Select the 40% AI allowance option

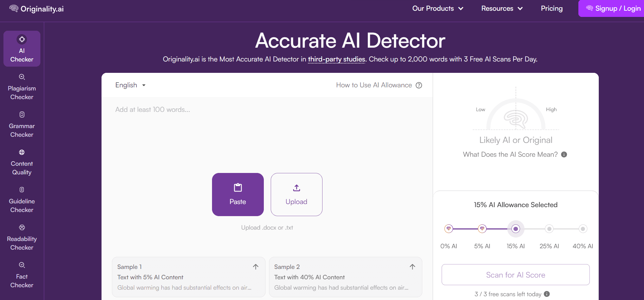click(583, 229)
